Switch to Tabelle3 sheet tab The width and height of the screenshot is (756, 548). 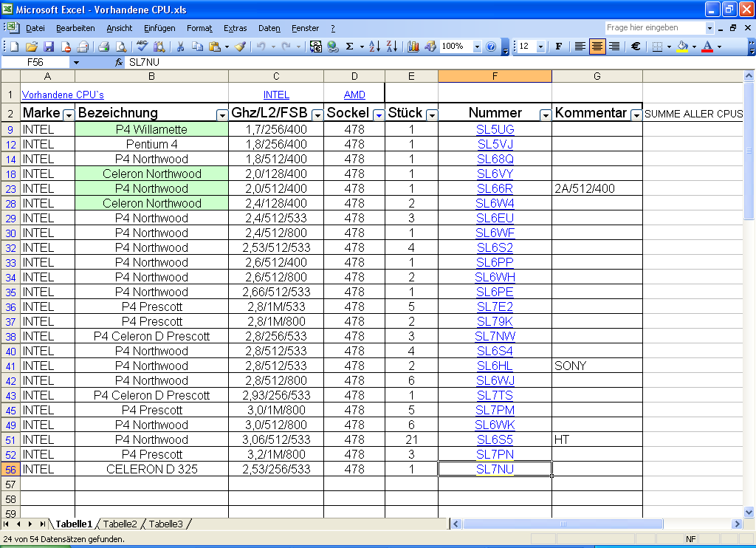click(166, 524)
